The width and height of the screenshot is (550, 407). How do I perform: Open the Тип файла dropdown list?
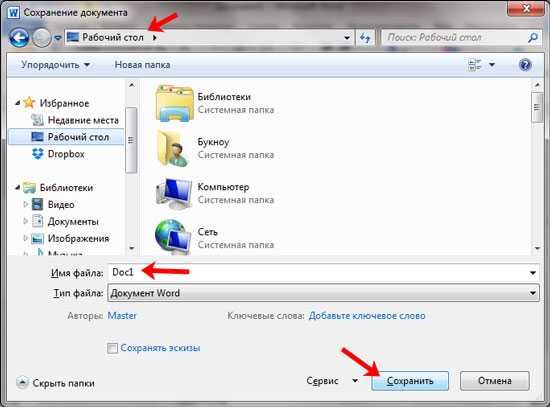(x=323, y=293)
